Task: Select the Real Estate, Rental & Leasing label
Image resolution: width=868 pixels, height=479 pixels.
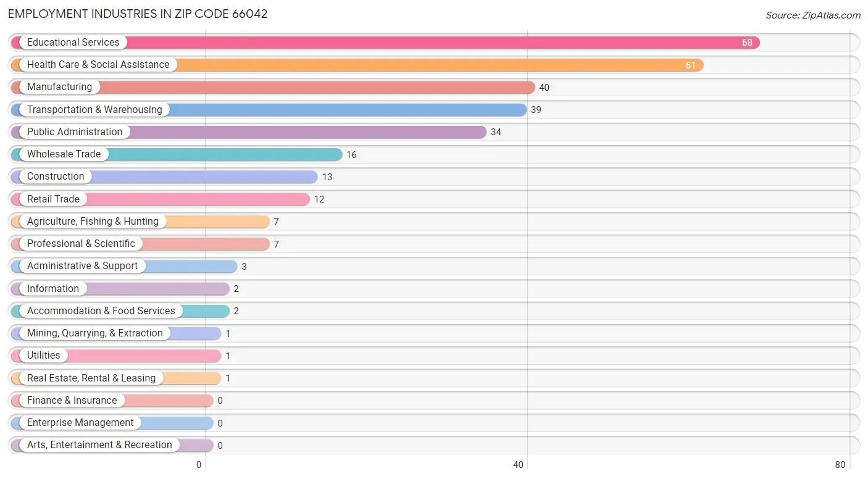Action: (x=91, y=378)
